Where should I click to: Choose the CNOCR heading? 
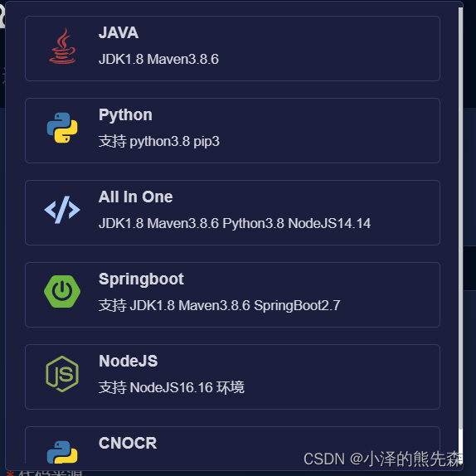[128, 443]
